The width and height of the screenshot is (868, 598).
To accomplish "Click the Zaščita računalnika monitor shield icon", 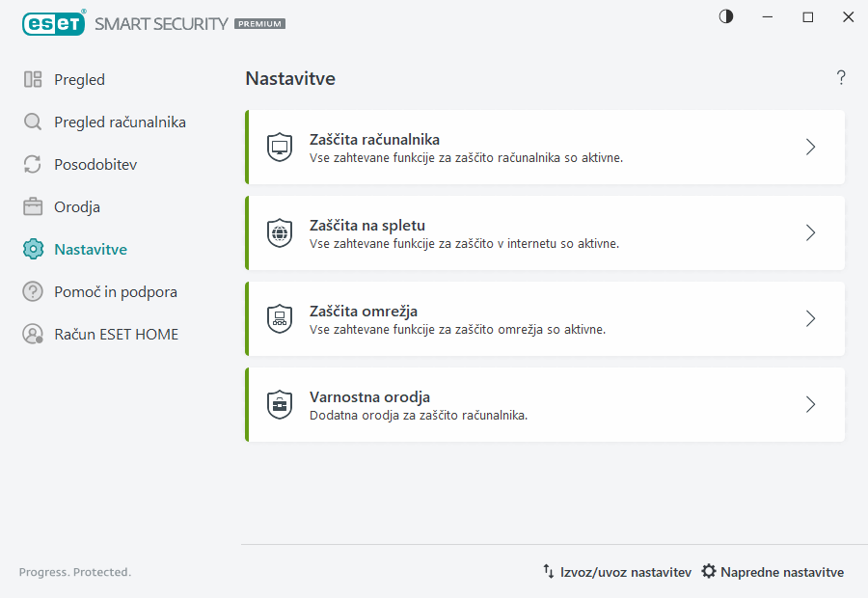I will (280, 147).
